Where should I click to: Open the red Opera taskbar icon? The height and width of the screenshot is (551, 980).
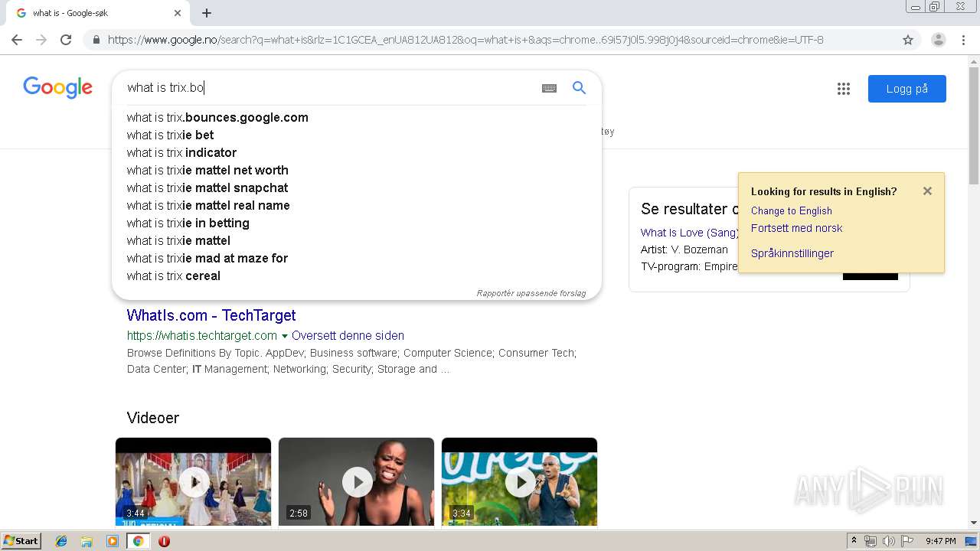click(164, 541)
